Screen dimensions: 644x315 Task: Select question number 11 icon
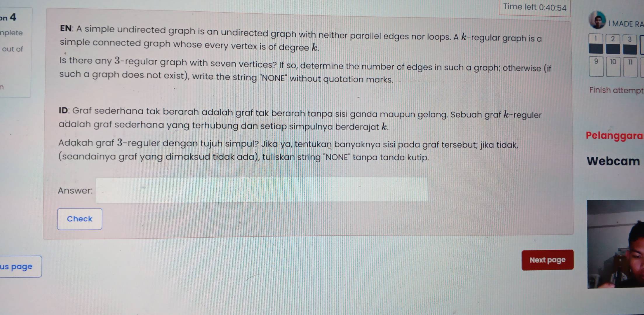point(631,64)
